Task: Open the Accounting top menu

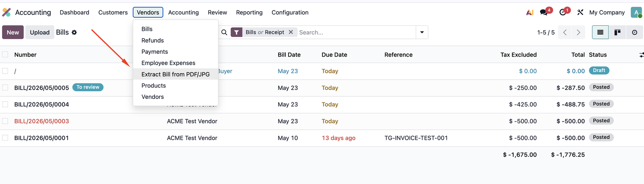Action: pos(184,12)
